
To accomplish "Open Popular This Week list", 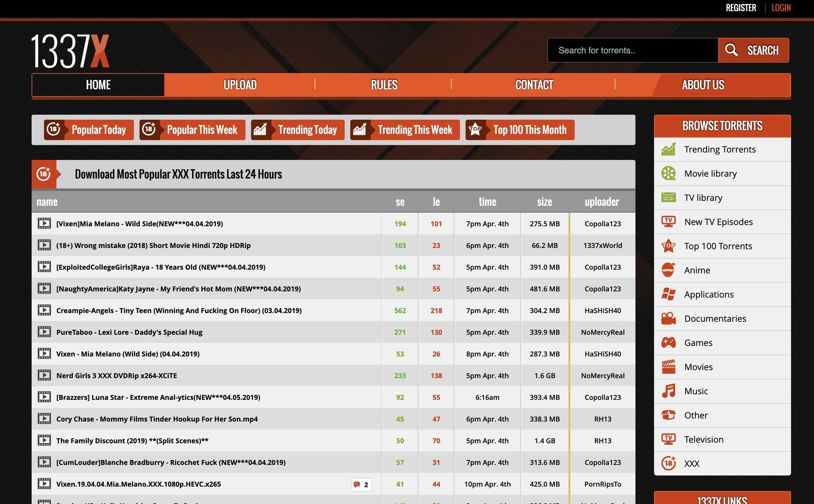I will point(192,129).
